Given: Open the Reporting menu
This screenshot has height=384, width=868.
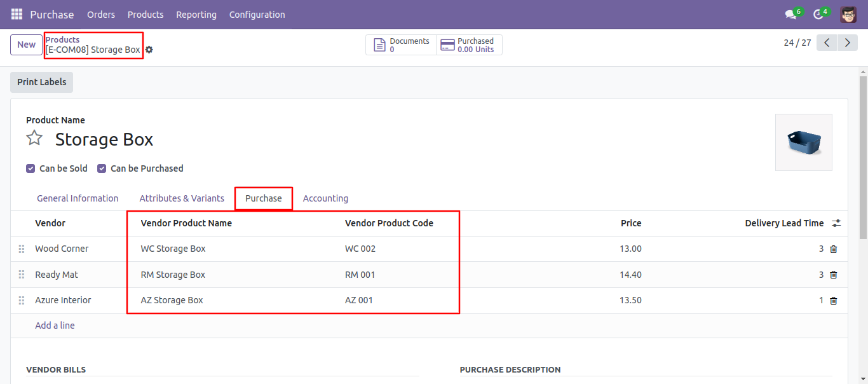Looking at the screenshot, I should pyautogui.click(x=196, y=15).
